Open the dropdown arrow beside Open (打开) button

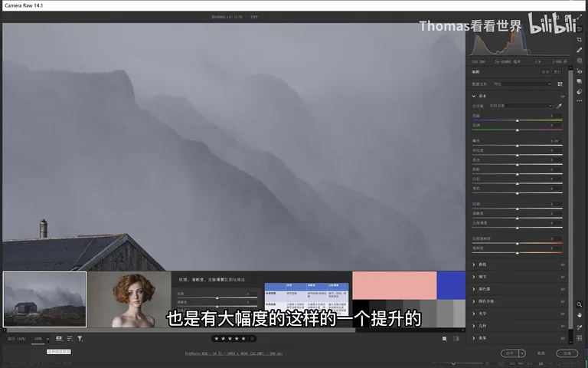point(522,353)
